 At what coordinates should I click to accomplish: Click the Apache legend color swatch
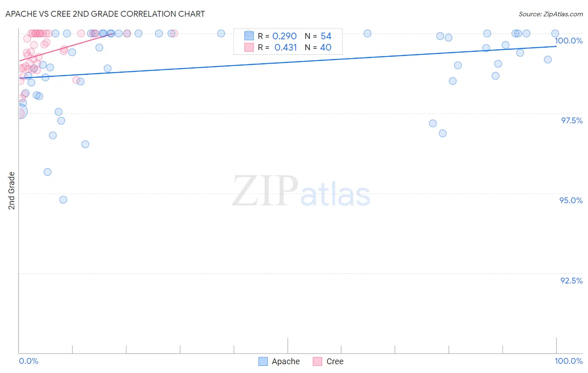263,362
